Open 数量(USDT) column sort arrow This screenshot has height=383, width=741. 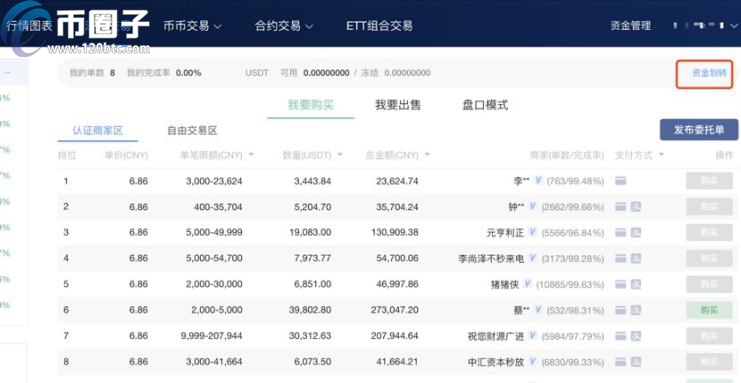pyautogui.click(x=340, y=155)
